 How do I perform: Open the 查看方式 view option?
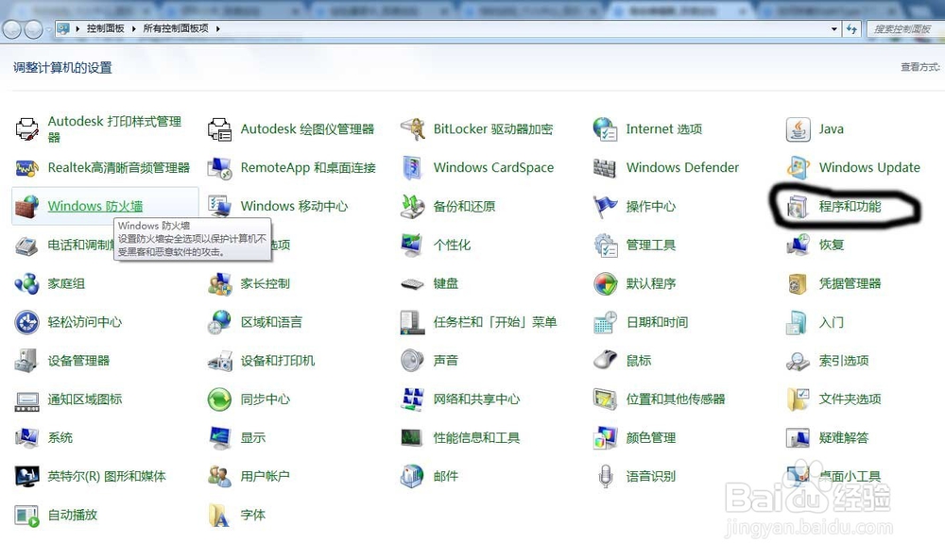click(x=920, y=67)
